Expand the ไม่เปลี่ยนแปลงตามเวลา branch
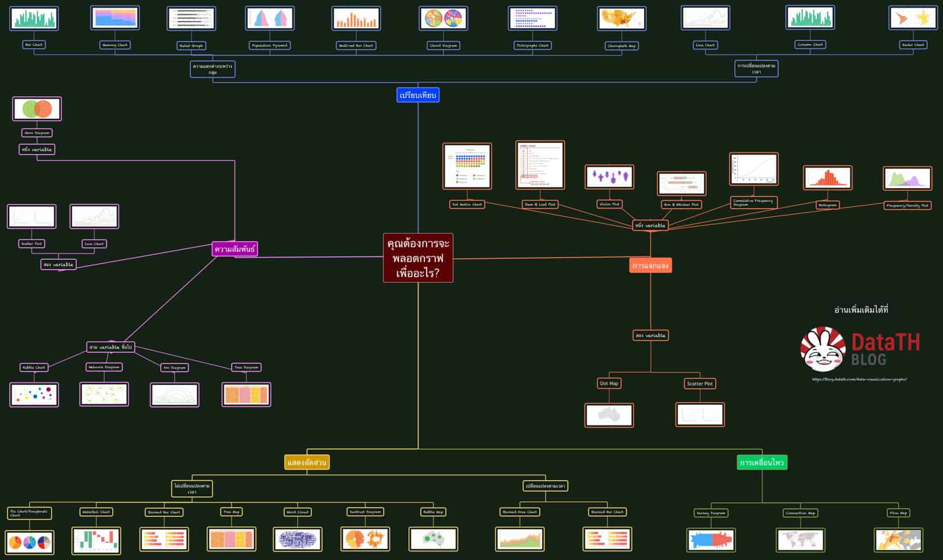 click(x=192, y=488)
